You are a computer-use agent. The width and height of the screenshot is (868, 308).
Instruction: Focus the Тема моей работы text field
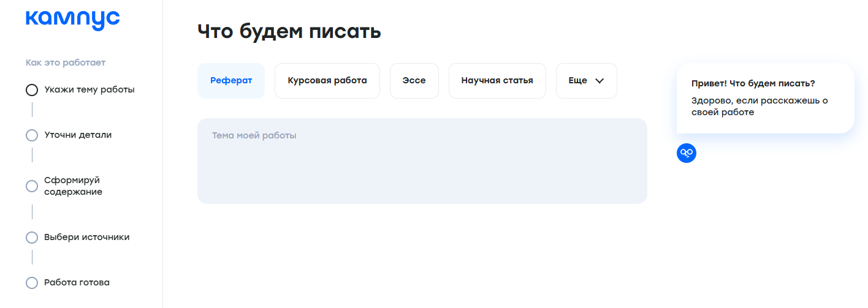pyautogui.click(x=422, y=161)
